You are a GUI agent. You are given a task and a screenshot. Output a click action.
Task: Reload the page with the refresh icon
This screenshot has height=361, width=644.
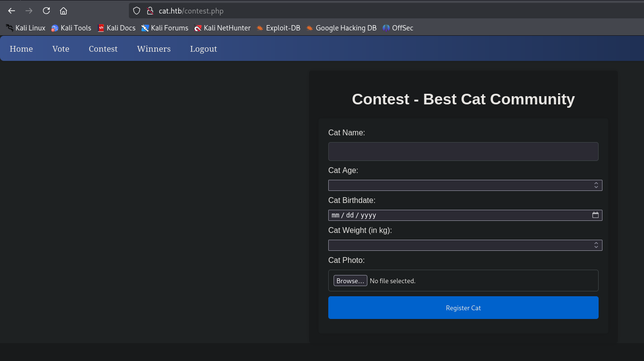pos(46,11)
